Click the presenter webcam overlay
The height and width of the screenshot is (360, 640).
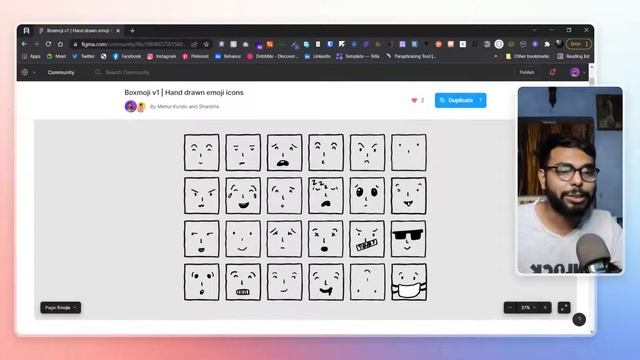click(x=570, y=180)
